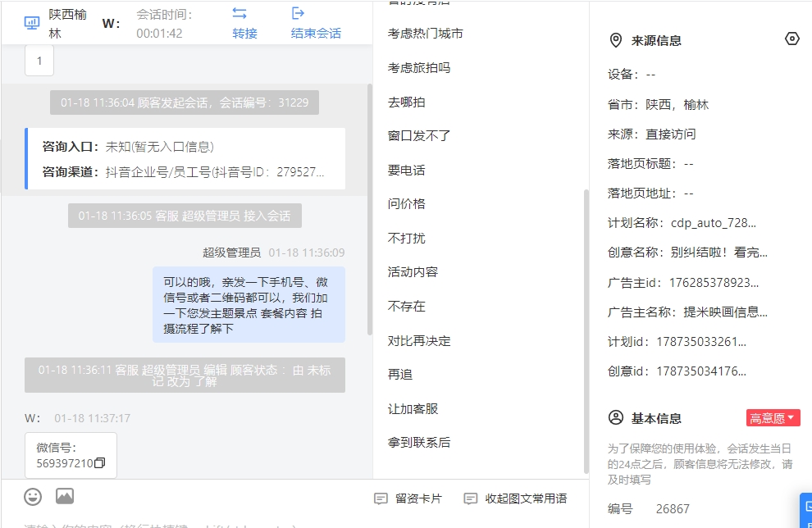Click the 落地页标题 row

[650, 164]
